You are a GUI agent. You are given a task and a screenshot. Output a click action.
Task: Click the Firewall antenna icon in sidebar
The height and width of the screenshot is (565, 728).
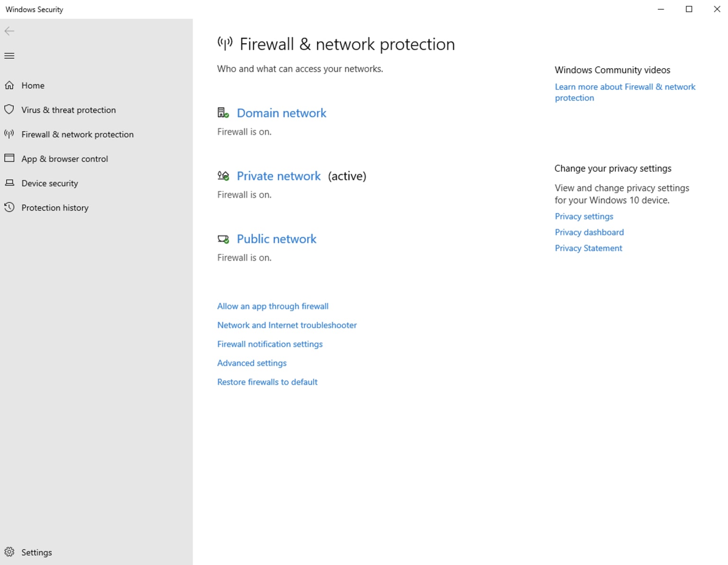coord(9,134)
